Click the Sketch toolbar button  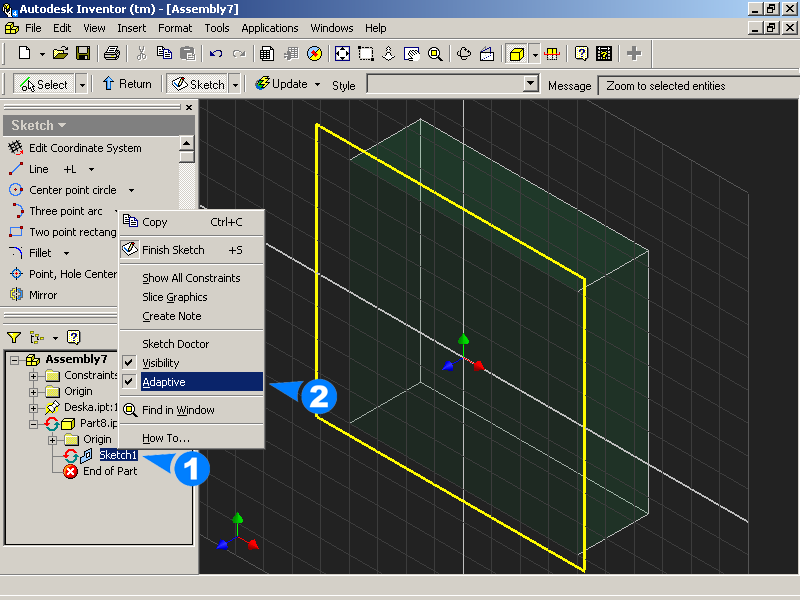coord(198,84)
